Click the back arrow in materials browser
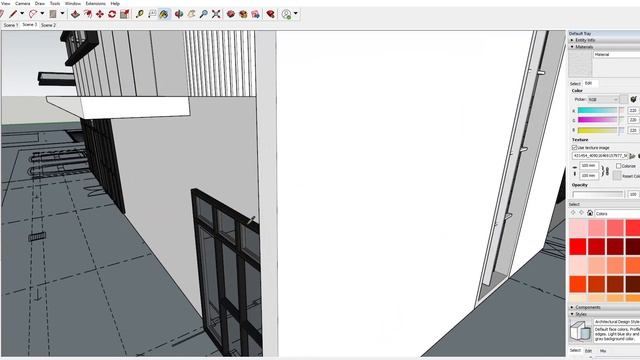 click(x=573, y=213)
